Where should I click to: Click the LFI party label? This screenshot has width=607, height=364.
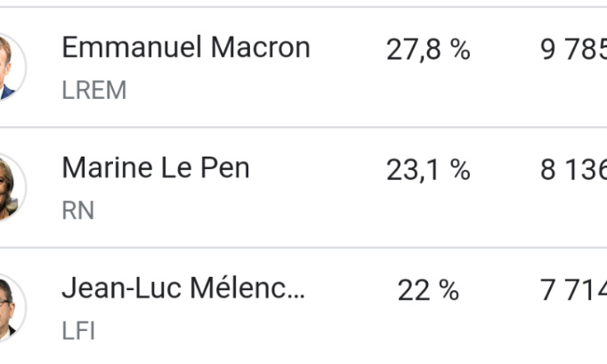click(78, 330)
